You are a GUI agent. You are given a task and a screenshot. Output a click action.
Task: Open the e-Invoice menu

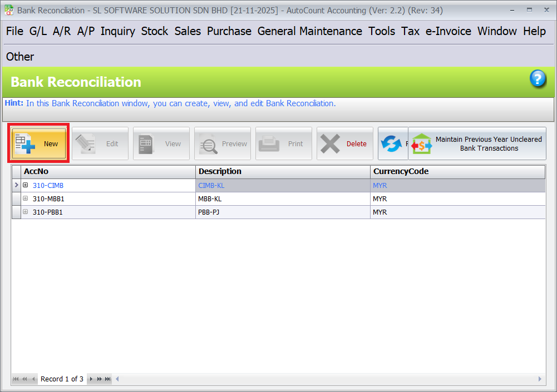pos(448,31)
